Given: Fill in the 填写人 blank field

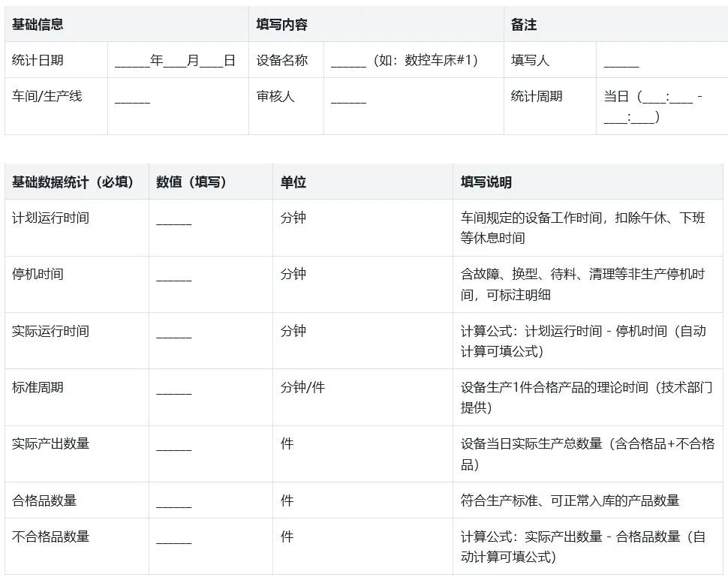Looking at the screenshot, I should [621, 62].
